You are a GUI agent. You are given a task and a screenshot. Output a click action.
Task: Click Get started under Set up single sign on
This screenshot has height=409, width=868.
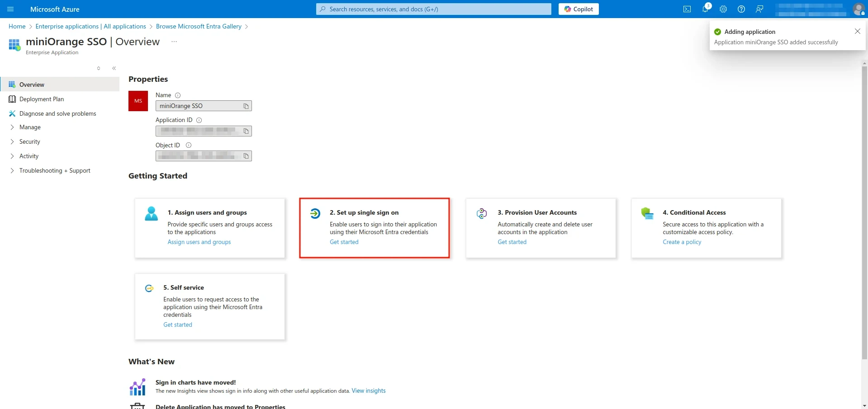pyautogui.click(x=344, y=242)
